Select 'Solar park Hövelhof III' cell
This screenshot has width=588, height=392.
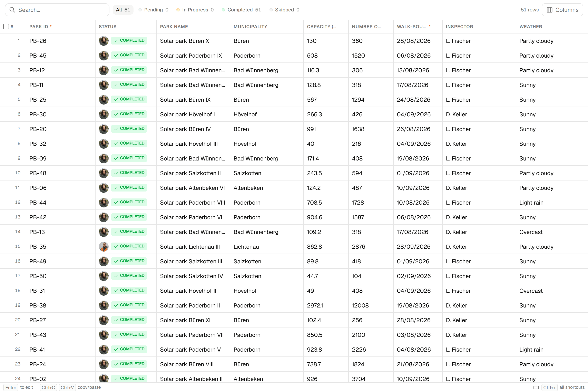pyautogui.click(x=193, y=144)
